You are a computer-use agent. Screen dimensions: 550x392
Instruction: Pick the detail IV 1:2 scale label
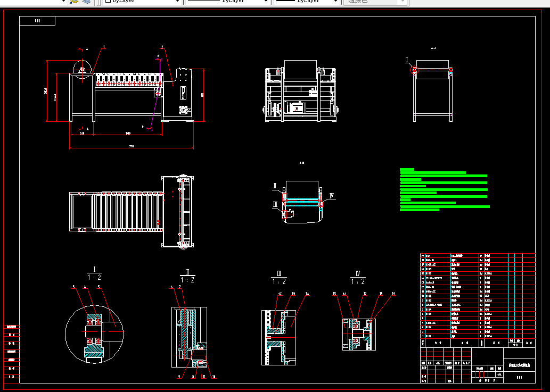[358, 278]
